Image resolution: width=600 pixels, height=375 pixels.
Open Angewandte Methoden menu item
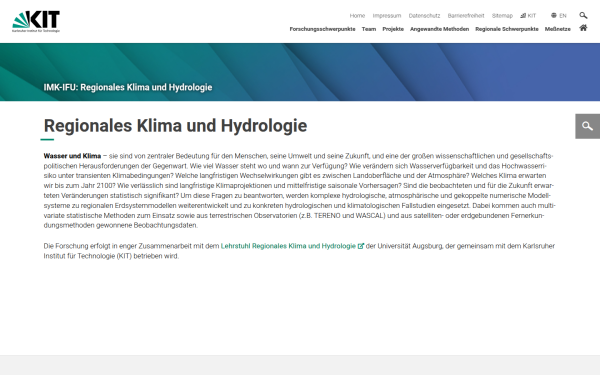click(x=439, y=29)
